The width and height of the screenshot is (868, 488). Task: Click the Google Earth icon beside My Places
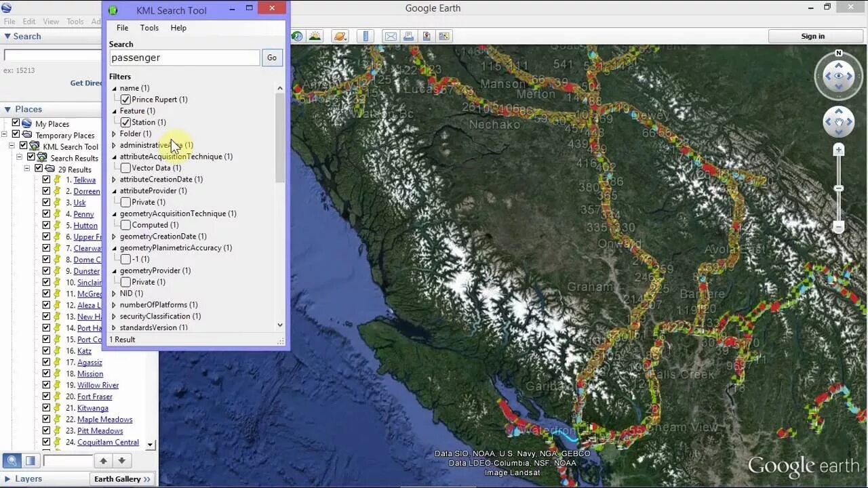[x=27, y=123]
